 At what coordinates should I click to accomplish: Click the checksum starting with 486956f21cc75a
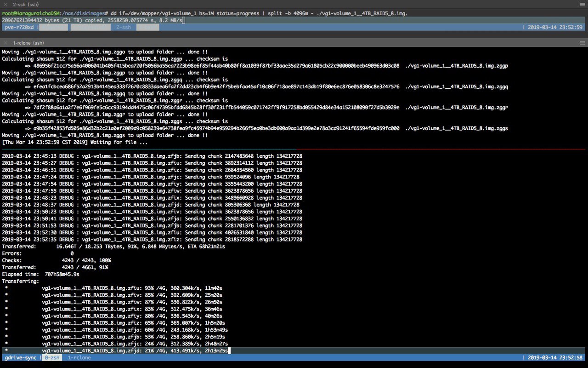tap(216, 66)
